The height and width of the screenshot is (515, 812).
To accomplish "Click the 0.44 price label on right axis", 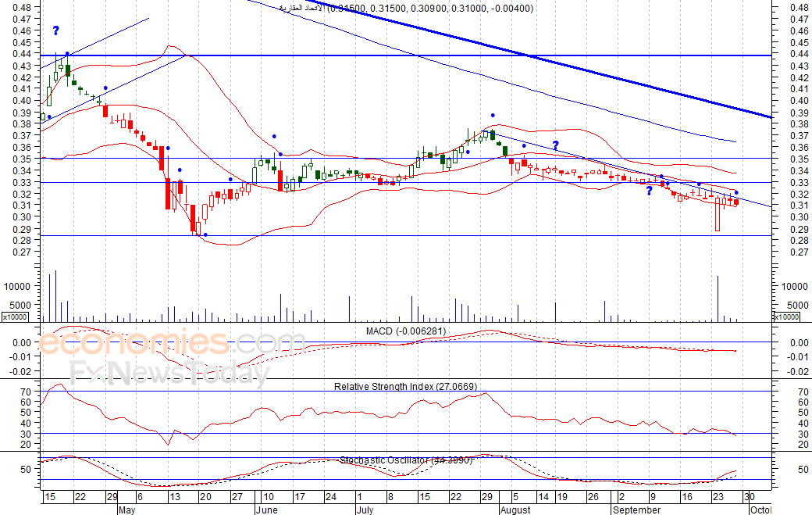I will coord(800,54).
